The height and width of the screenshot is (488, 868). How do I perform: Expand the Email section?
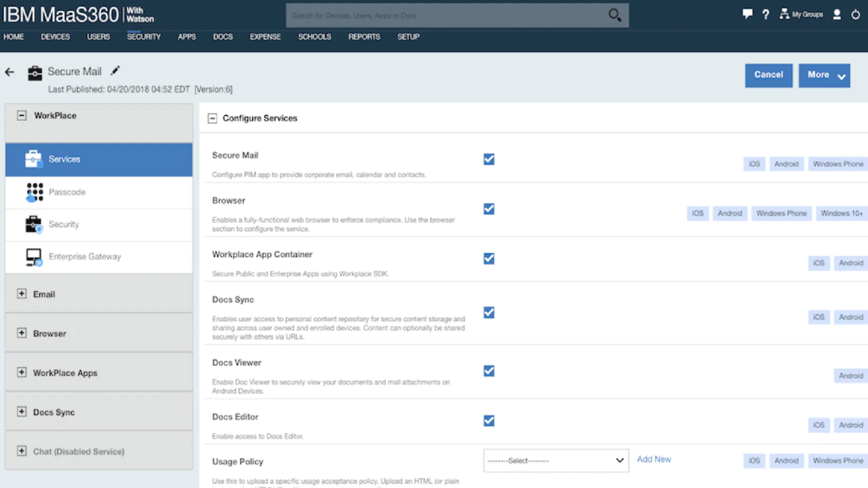[21, 293]
